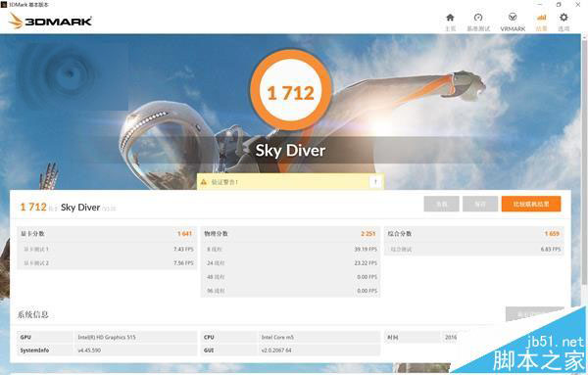Open the validation warning message bar
The width and height of the screenshot is (588, 375).
click(x=290, y=182)
